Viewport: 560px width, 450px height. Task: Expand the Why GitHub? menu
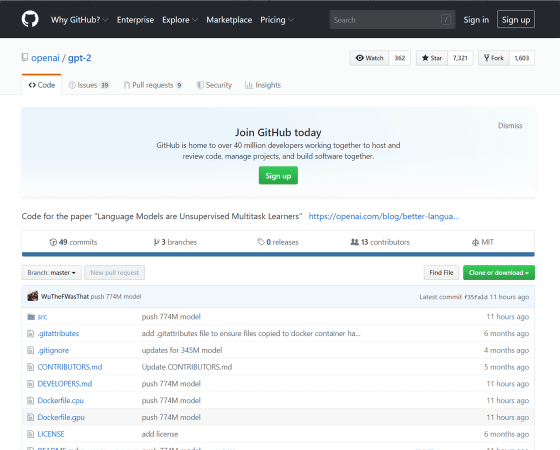coord(79,20)
